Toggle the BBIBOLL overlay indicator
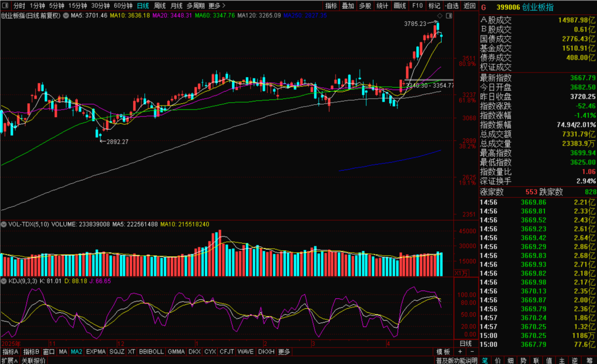The image size is (597, 364). pyautogui.click(x=151, y=352)
